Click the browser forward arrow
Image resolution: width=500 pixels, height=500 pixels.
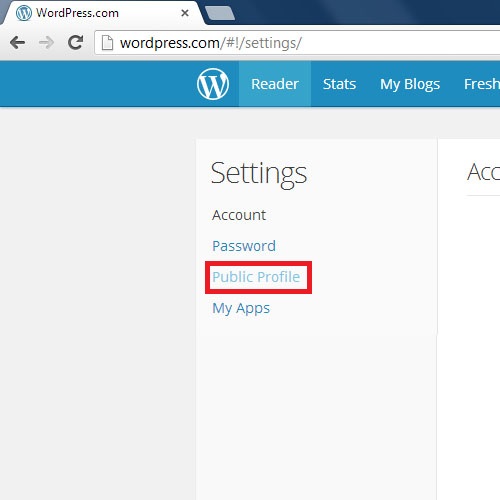click(46, 43)
